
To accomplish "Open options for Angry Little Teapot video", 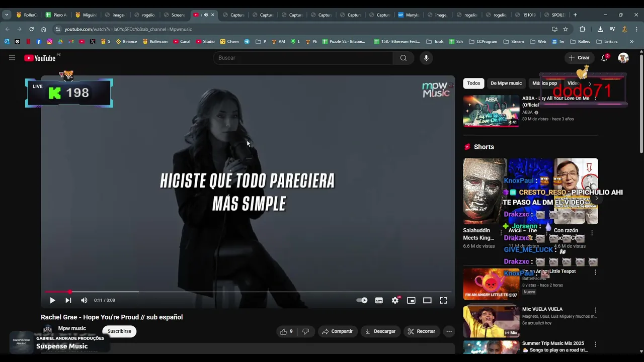I will [x=595, y=272].
